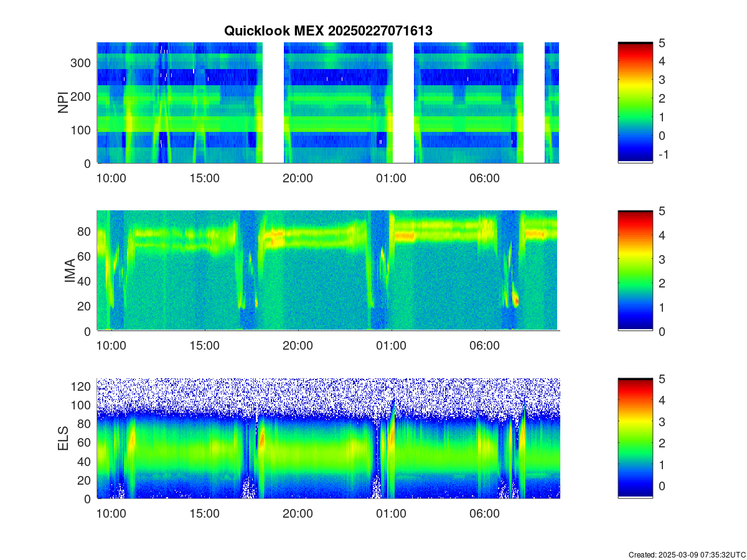Screen dimensions: 747x560
Task: Click the 5 tick on ELS colorbar
Action: coord(662,378)
